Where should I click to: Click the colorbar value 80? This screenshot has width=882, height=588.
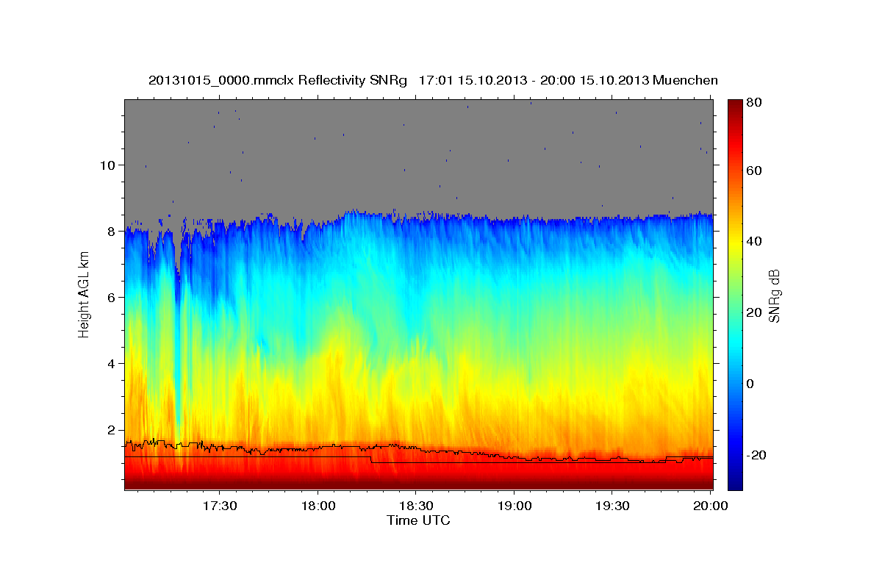[753, 101]
